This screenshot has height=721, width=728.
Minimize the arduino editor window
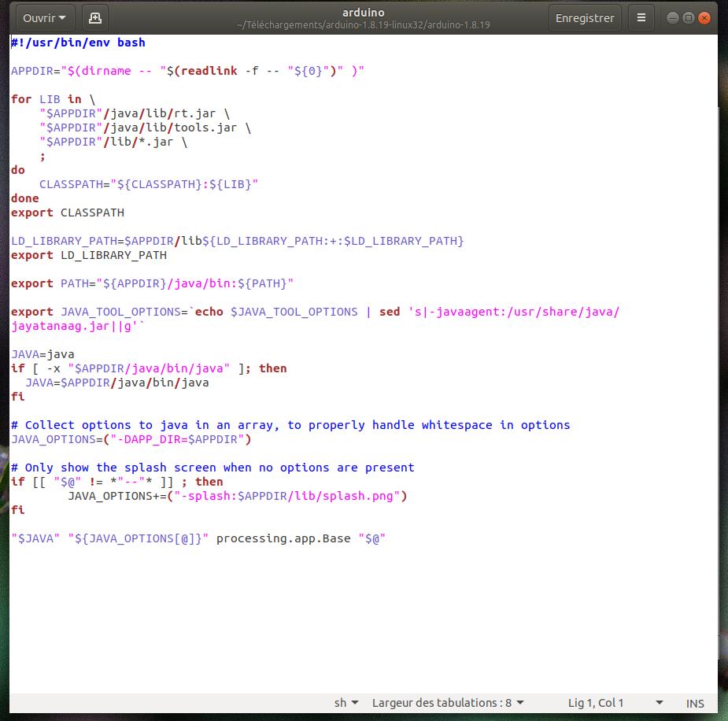tap(672, 18)
